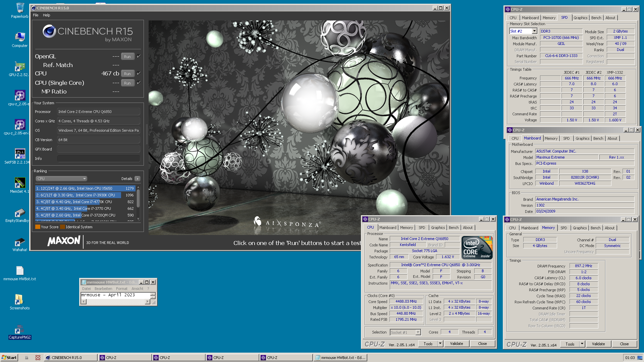
Task: Click the Details arrow icon in Ranking
Action: pos(138,179)
